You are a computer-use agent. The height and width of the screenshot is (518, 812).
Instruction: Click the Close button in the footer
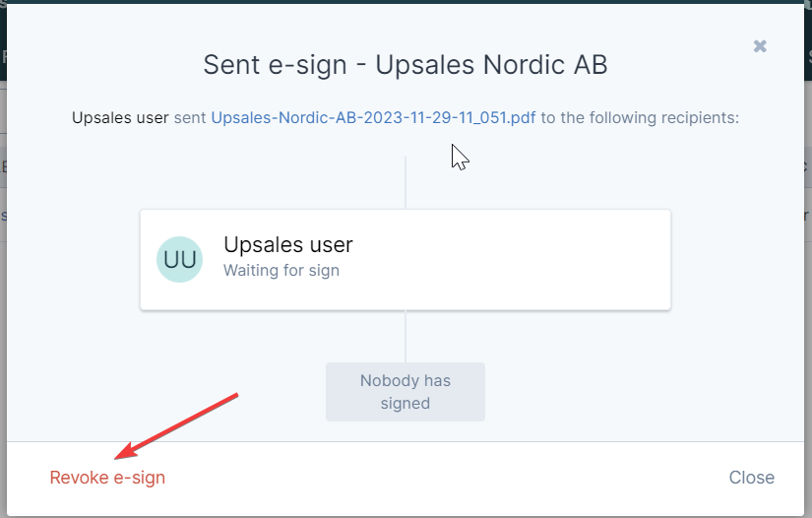pyautogui.click(x=751, y=478)
